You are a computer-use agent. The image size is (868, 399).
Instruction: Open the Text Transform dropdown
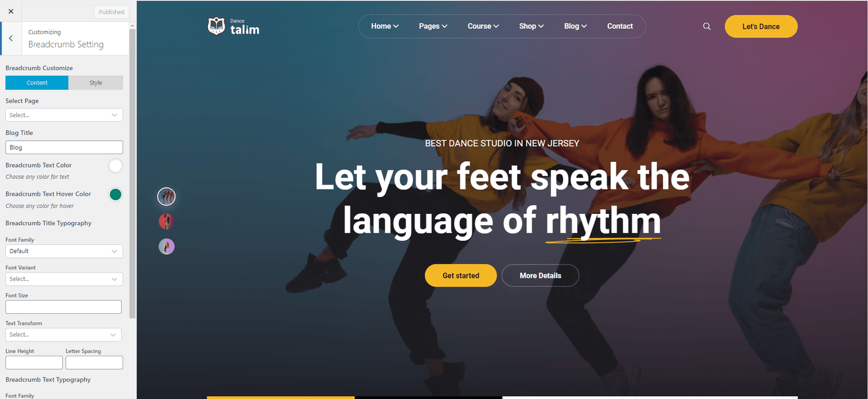click(63, 335)
